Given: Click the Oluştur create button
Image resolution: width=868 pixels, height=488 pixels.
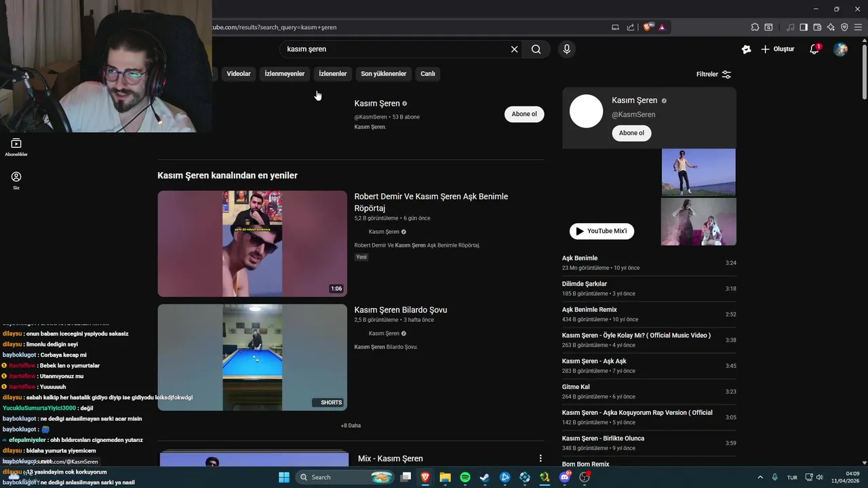Looking at the screenshot, I should click(x=777, y=49).
